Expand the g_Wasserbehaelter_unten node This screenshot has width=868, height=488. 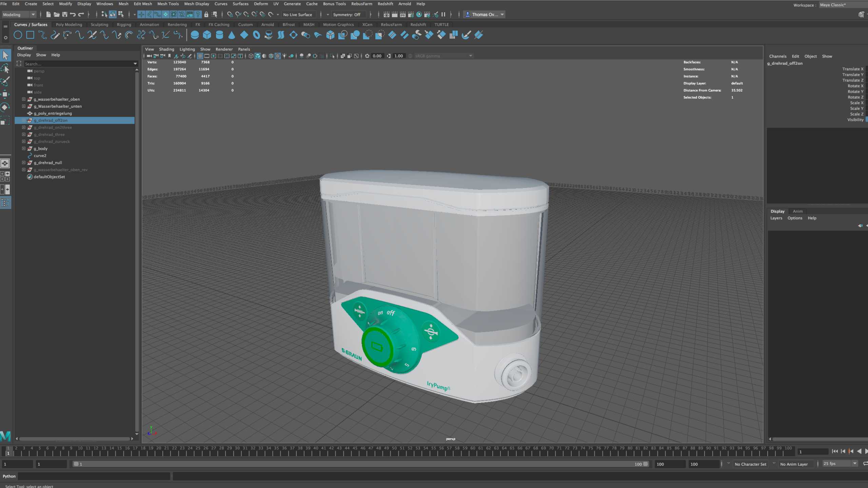pyautogui.click(x=24, y=106)
